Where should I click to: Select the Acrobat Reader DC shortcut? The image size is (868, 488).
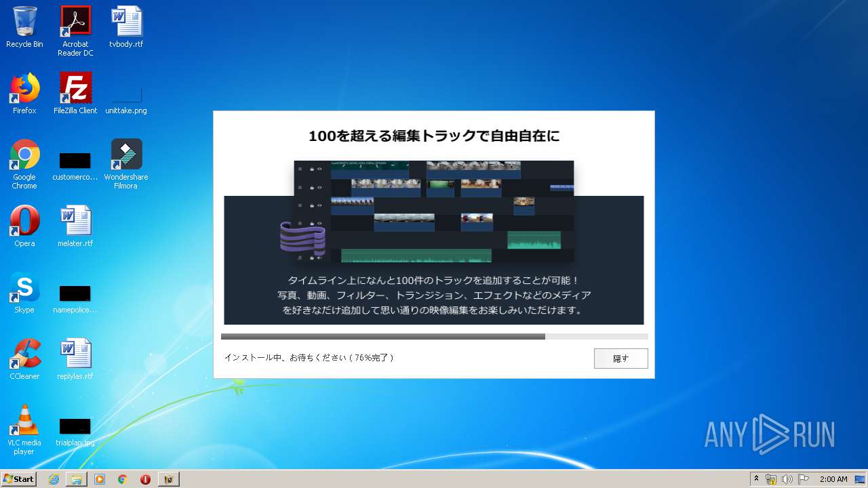click(x=75, y=31)
